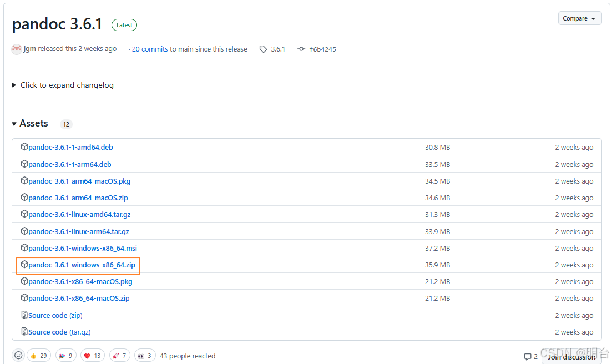Click the 37.2 MB size text

pyautogui.click(x=438, y=249)
